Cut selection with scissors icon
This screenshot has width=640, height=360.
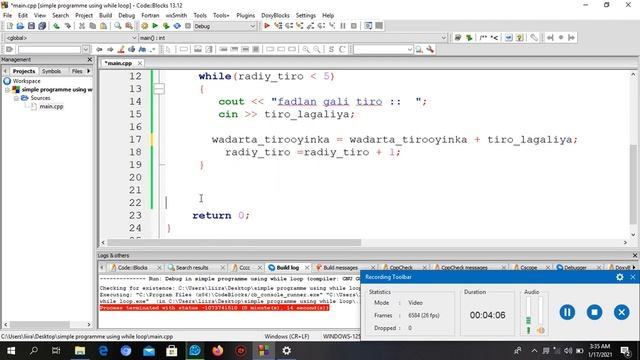tap(82, 26)
